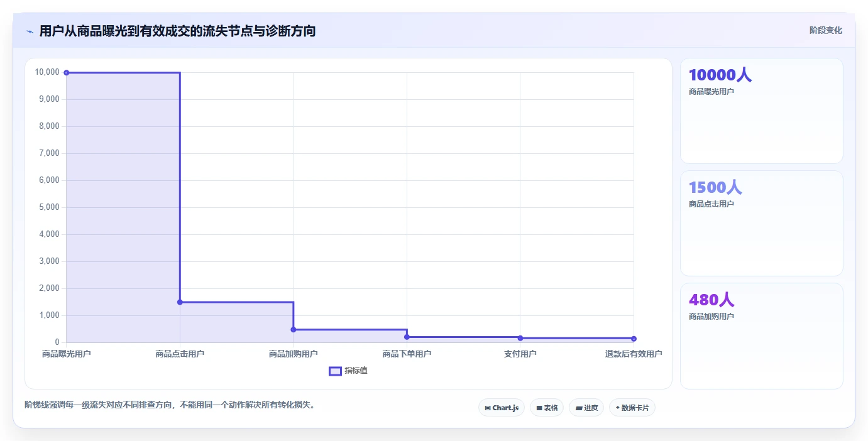
Task: Toggle the 指标值 legend box
Action: click(x=336, y=371)
